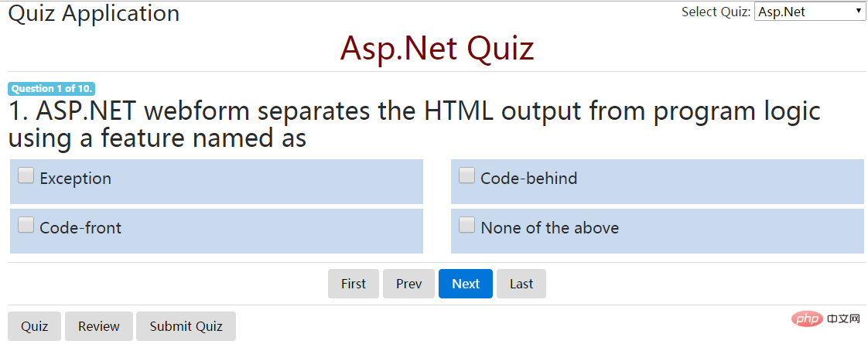Switch to the Quiz view

tap(34, 326)
